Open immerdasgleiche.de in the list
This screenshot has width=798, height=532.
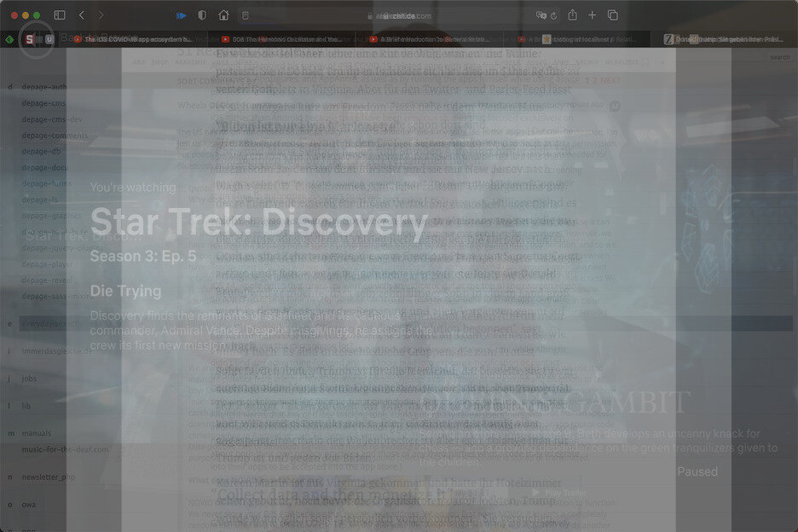coord(57,351)
